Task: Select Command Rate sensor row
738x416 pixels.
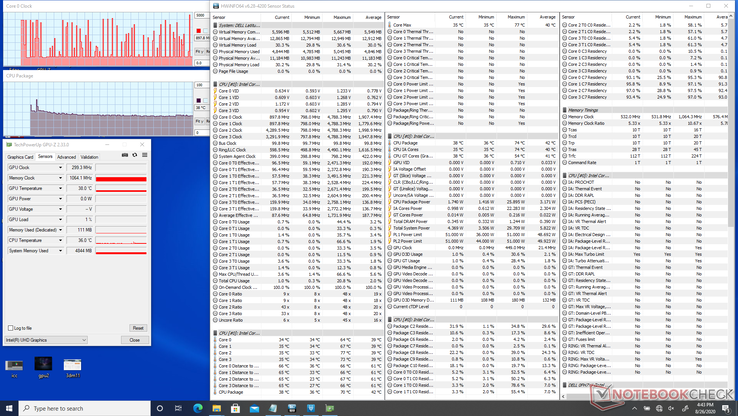Action: (645, 162)
